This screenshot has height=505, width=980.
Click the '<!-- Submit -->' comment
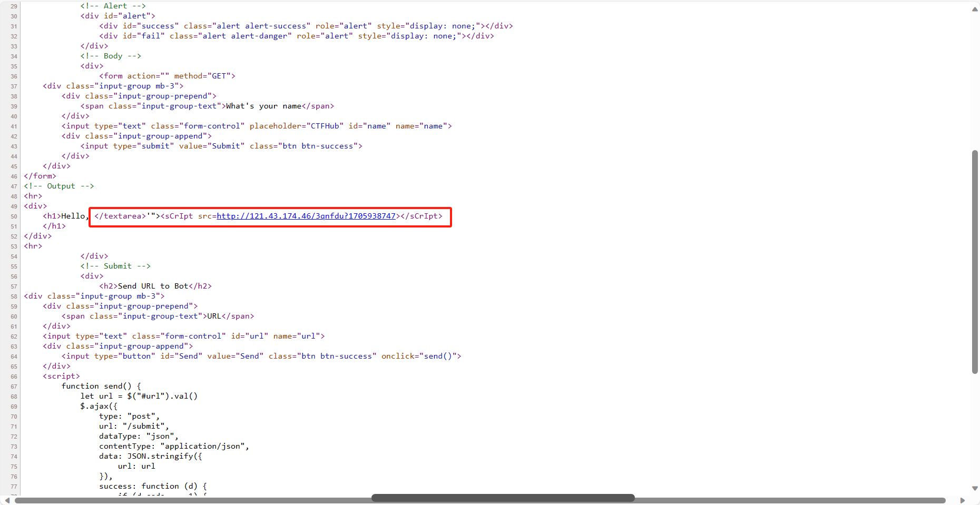pos(115,266)
